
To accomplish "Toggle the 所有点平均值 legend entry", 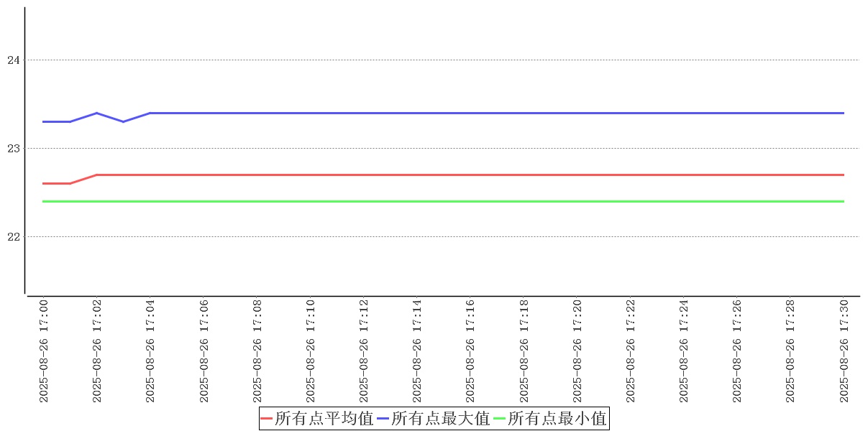I will pos(324,418).
